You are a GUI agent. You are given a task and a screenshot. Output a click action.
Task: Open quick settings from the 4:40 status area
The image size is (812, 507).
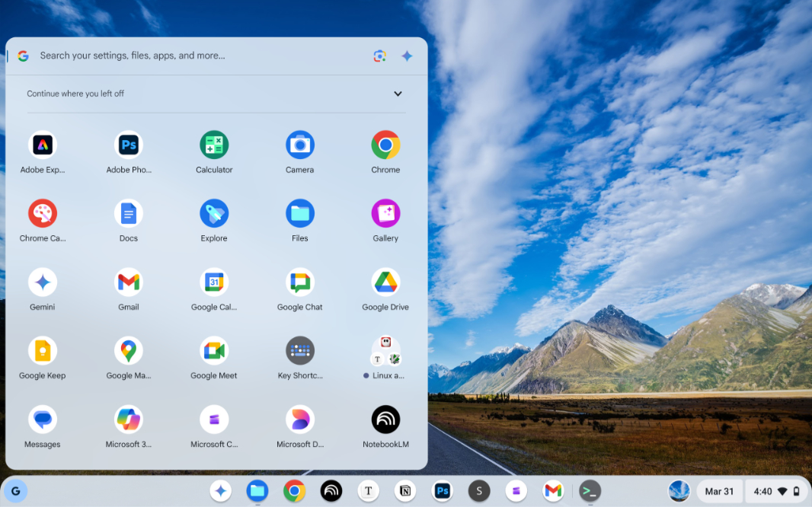tap(777, 491)
